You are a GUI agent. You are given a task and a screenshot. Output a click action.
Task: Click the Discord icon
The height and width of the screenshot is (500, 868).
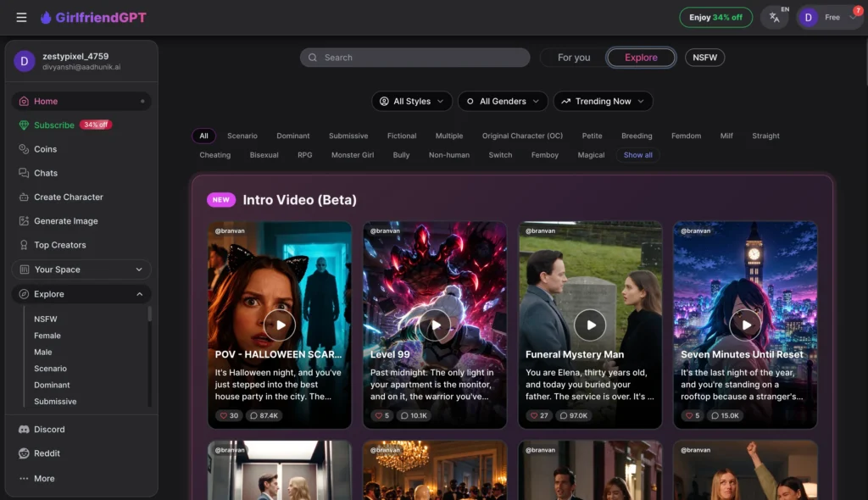point(24,429)
